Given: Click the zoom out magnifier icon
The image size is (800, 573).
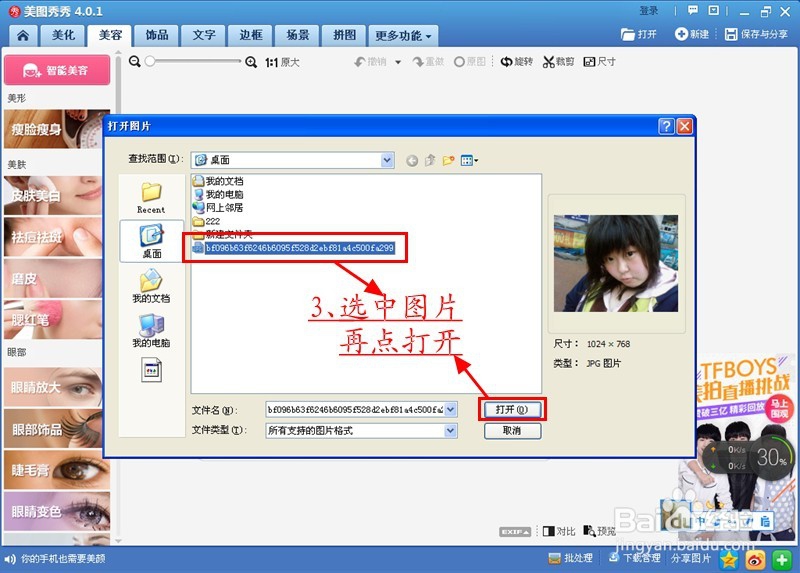Looking at the screenshot, I should tap(135, 62).
